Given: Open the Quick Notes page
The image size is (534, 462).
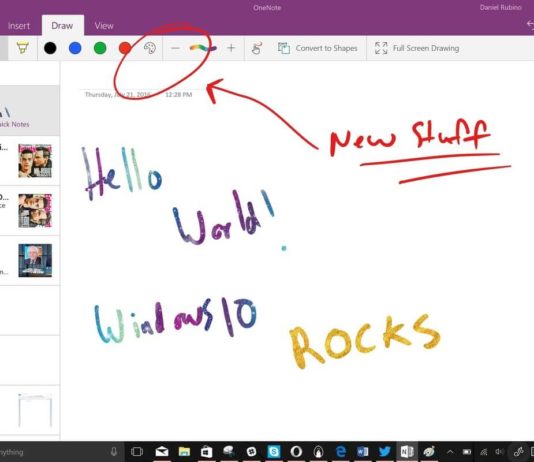Looking at the screenshot, I should [29, 111].
